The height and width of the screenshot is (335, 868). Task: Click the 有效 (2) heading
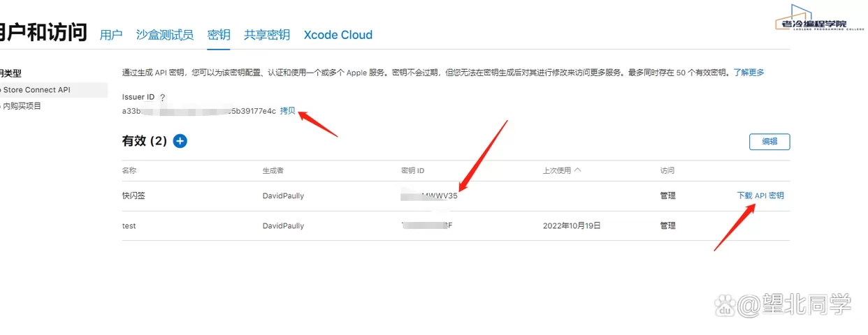(145, 141)
